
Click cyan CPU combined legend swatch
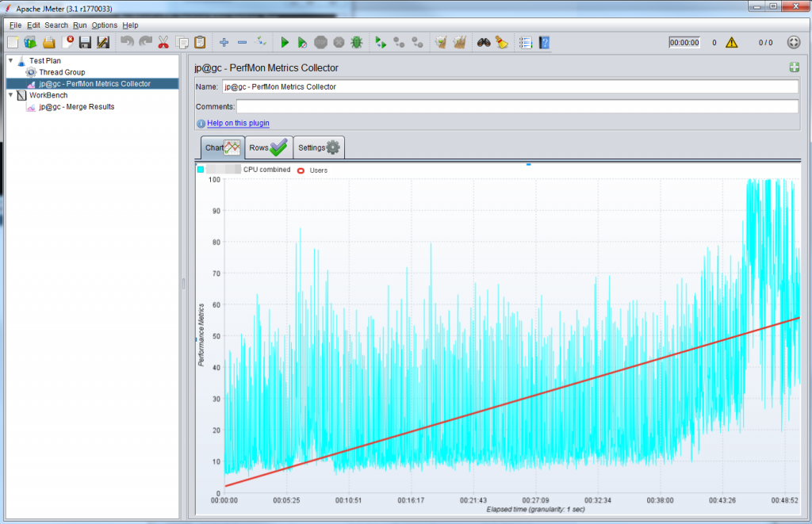pyautogui.click(x=201, y=170)
